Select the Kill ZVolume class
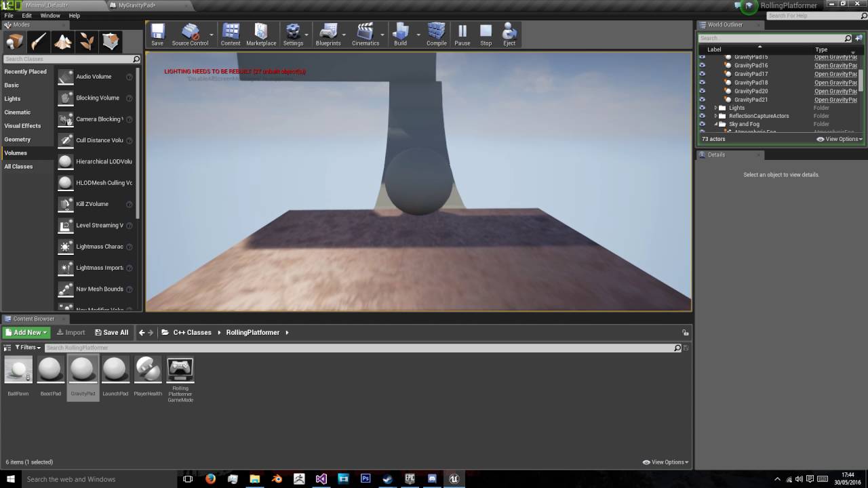 [96, 204]
